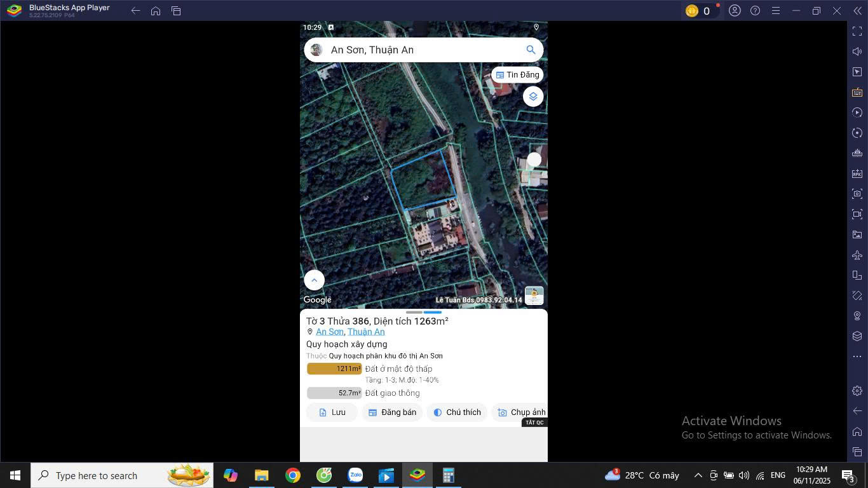Take a snapshot with Chụp ảnh

[520, 412]
